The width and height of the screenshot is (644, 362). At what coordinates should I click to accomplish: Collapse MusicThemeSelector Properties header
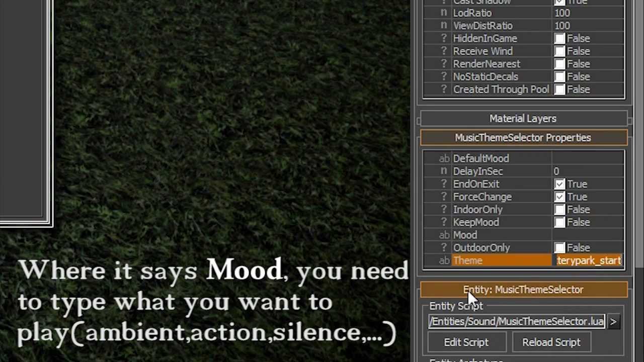click(523, 138)
